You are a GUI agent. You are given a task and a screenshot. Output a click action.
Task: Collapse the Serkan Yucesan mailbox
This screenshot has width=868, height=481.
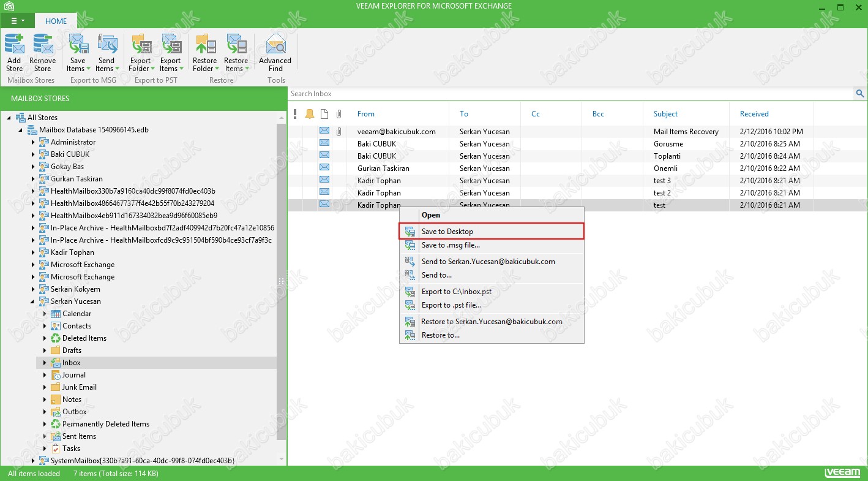point(32,301)
